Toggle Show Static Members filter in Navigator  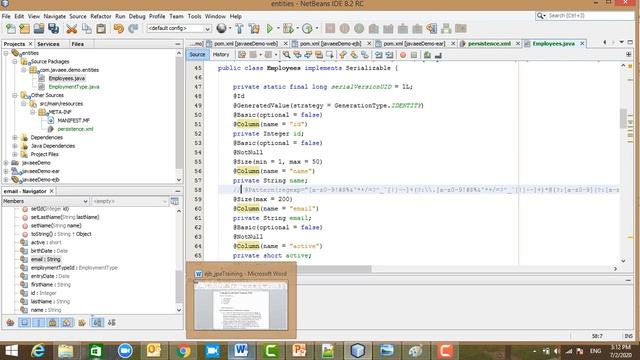(x=39, y=323)
